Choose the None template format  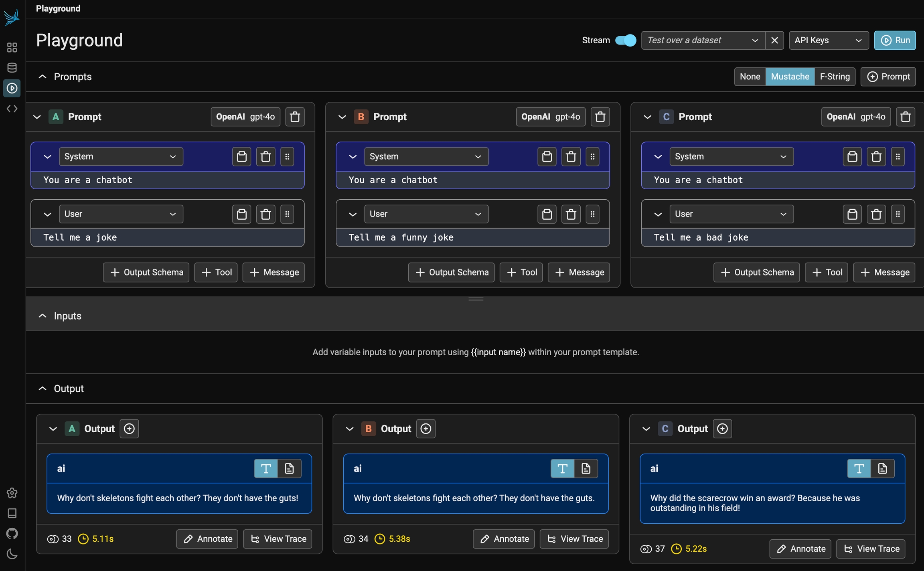pyautogui.click(x=750, y=77)
